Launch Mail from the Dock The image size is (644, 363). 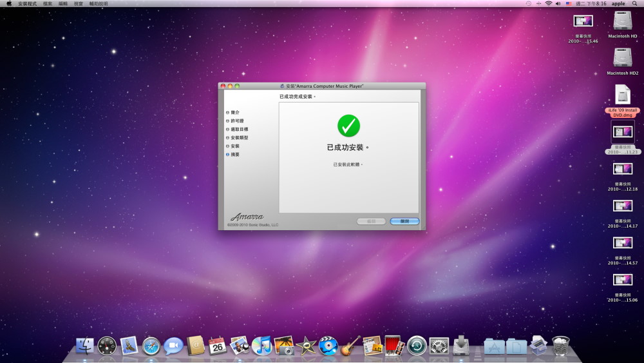click(x=129, y=346)
